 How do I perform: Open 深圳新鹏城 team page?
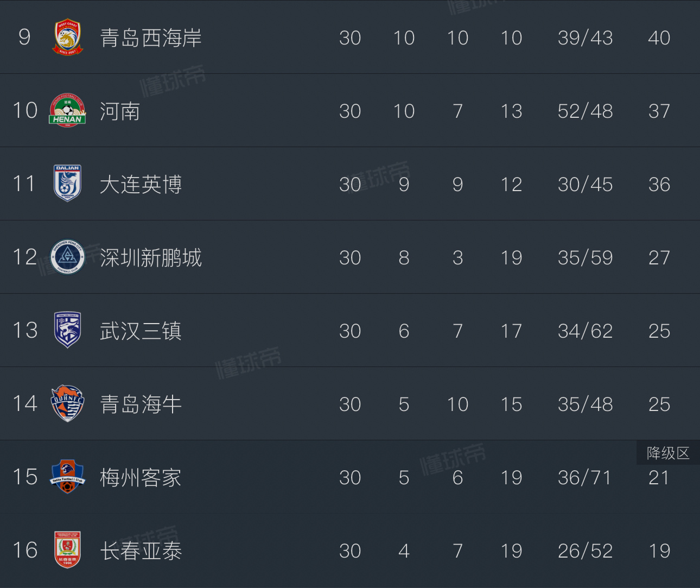[151, 258]
